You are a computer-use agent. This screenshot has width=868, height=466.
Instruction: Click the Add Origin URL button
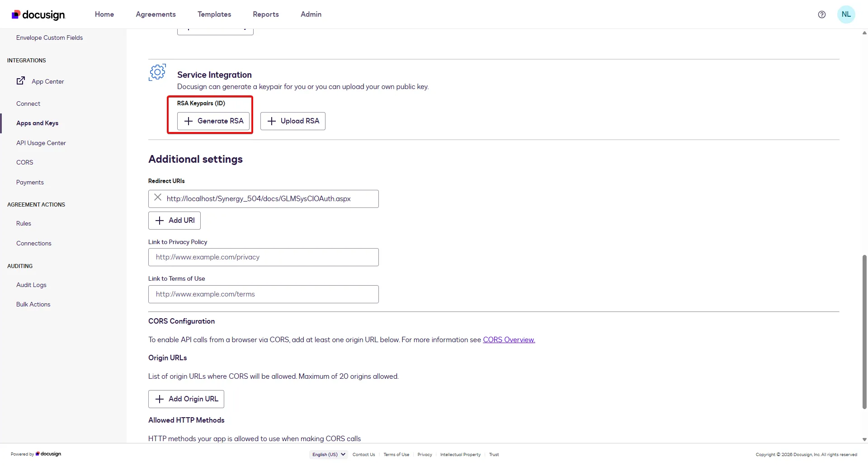[x=186, y=399]
